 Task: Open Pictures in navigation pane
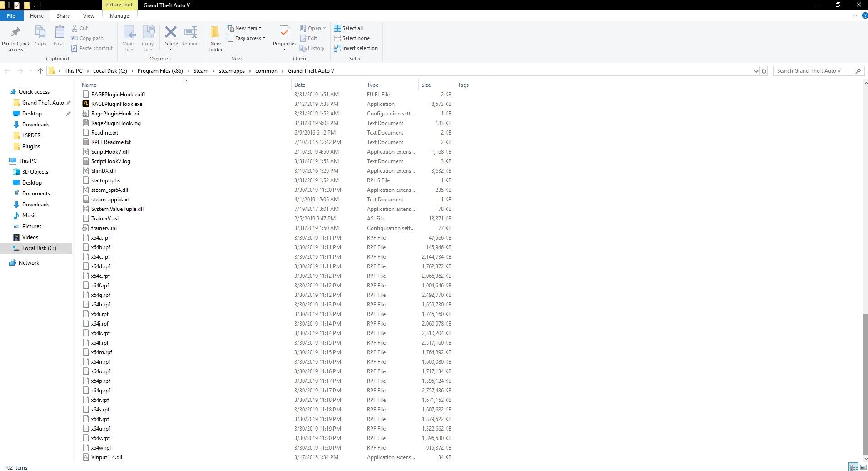pos(31,226)
